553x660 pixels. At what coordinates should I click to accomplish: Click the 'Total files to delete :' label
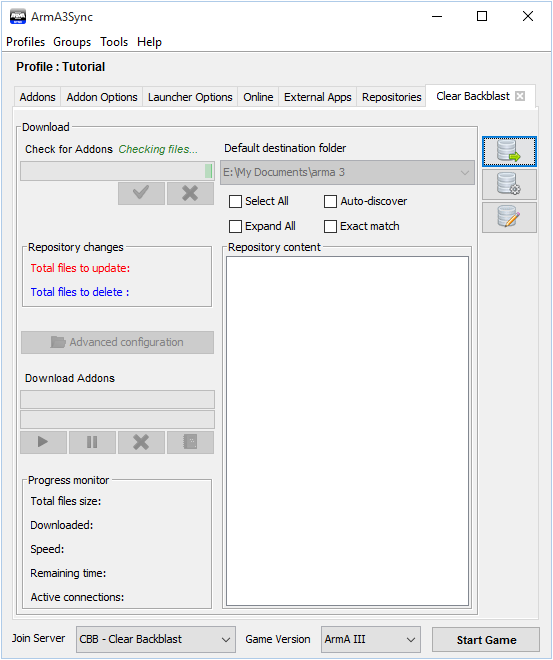[80, 292]
